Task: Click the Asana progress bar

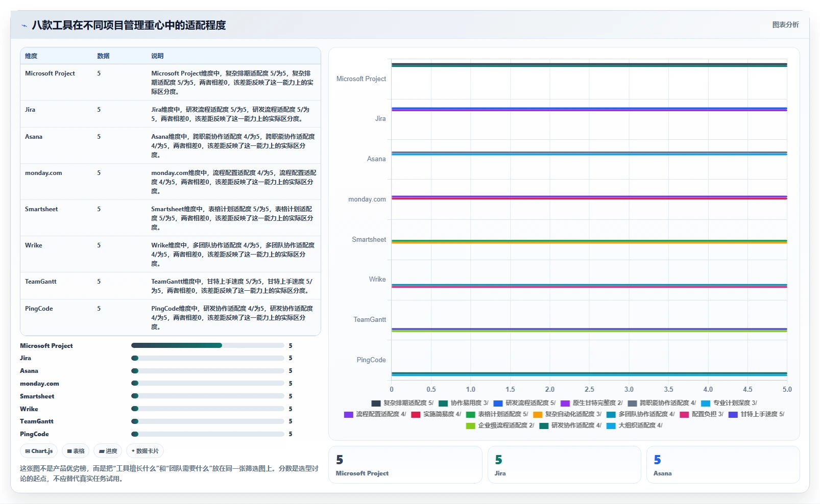Action: point(208,371)
